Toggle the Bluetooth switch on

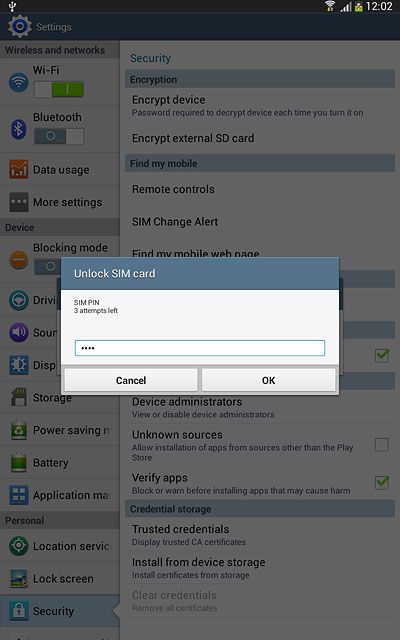59,136
